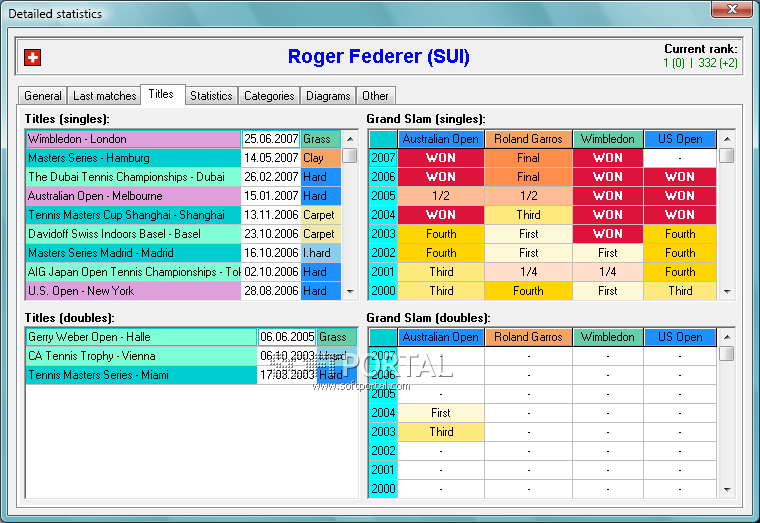This screenshot has height=523, width=760.
Task: Click date 25.06.2007 cell
Action: click(x=271, y=139)
